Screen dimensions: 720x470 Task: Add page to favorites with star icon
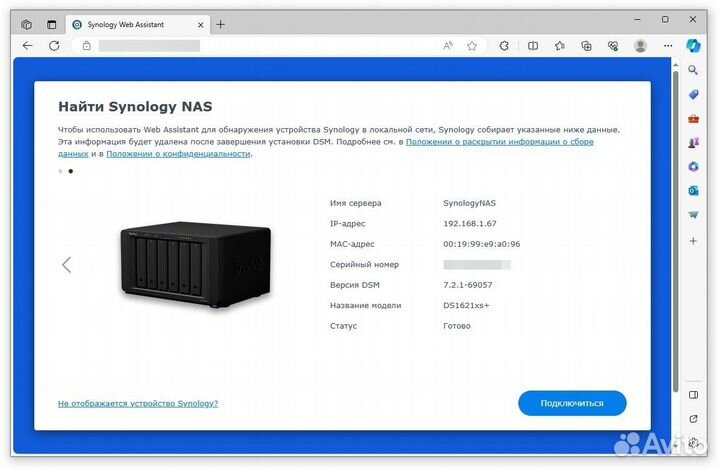472,45
